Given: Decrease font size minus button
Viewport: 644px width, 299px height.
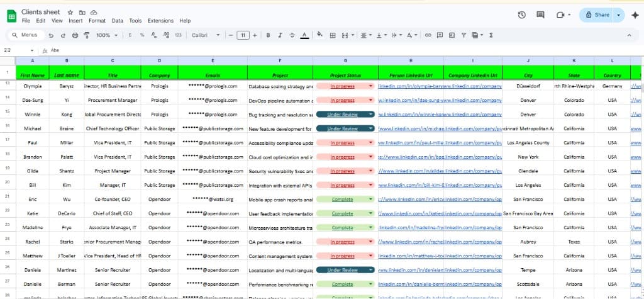Looking at the screenshot, I should pos(231,35).
